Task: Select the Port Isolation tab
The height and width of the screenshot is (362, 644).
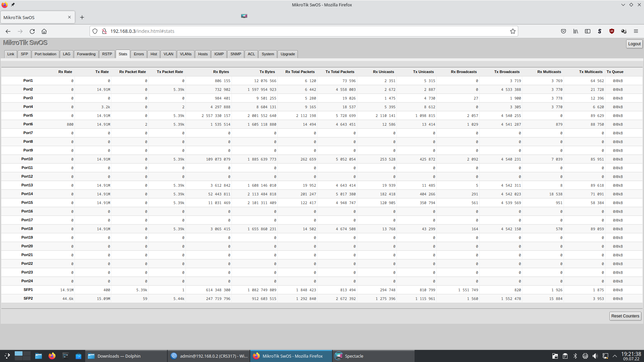Action: pyautogui.click(x=45, y=54)
